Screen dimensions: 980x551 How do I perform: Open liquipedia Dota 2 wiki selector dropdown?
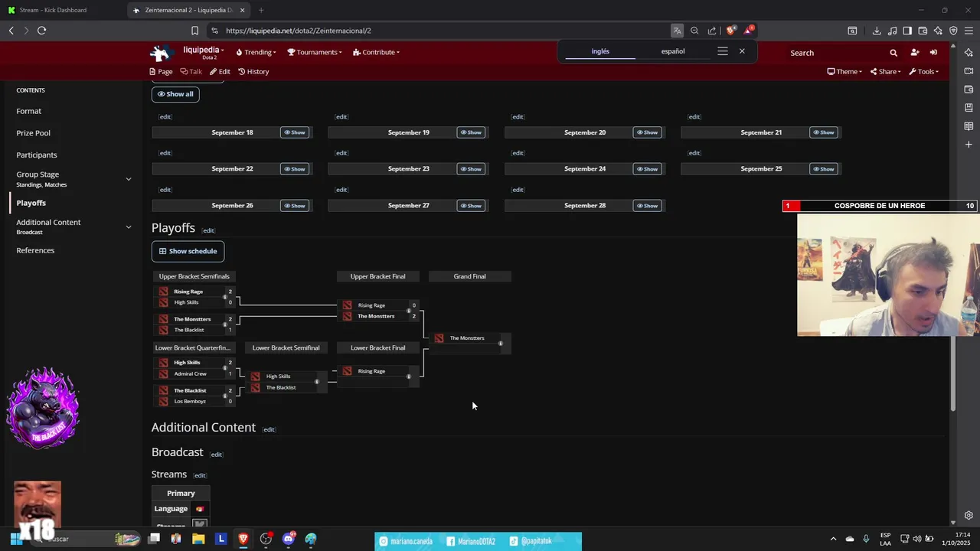click(x=204, y=53)
